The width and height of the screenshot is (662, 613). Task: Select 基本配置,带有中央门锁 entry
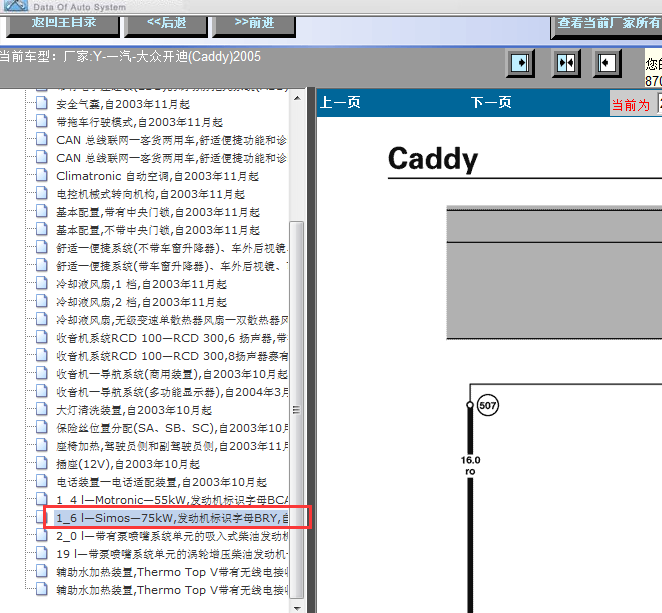point(158,212)
